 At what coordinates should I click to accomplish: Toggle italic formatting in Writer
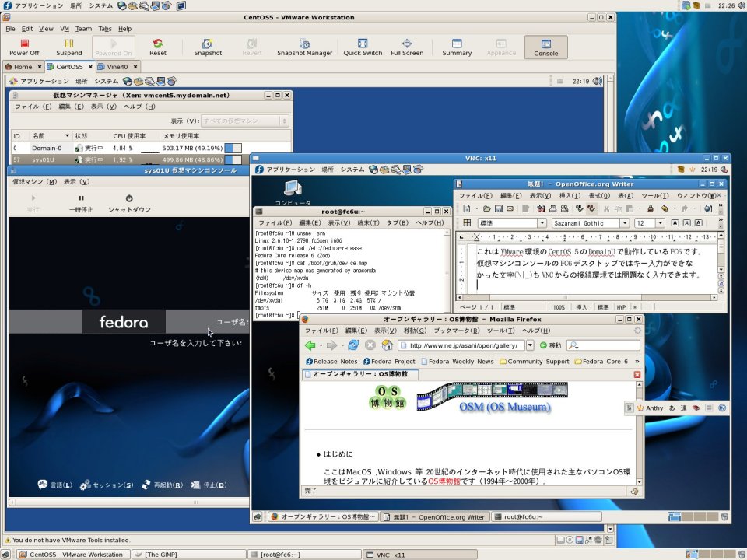click(686, 223)
